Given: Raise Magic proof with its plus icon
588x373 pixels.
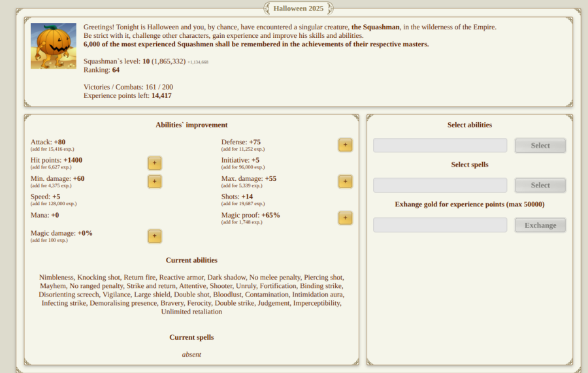Looking at the screenshot, I should [345, 218].
